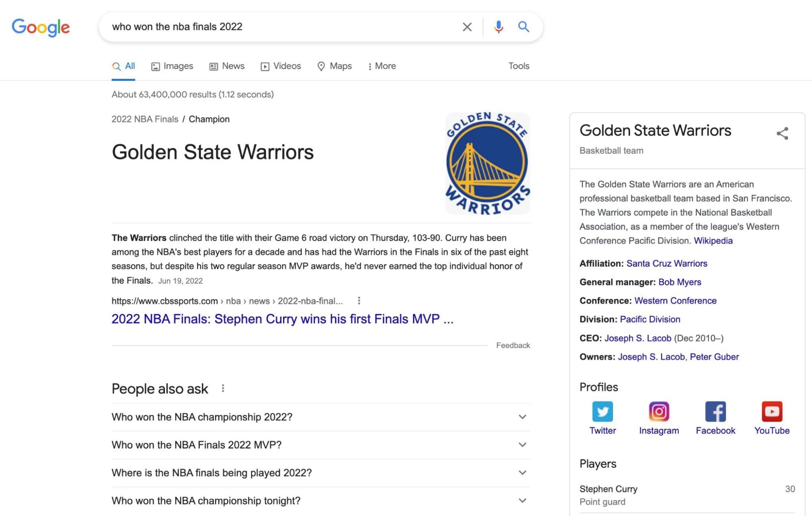Viewport: 812px width, 516px height.
Task: Start voice search with the microphone icon
Action: coord(498,27)
